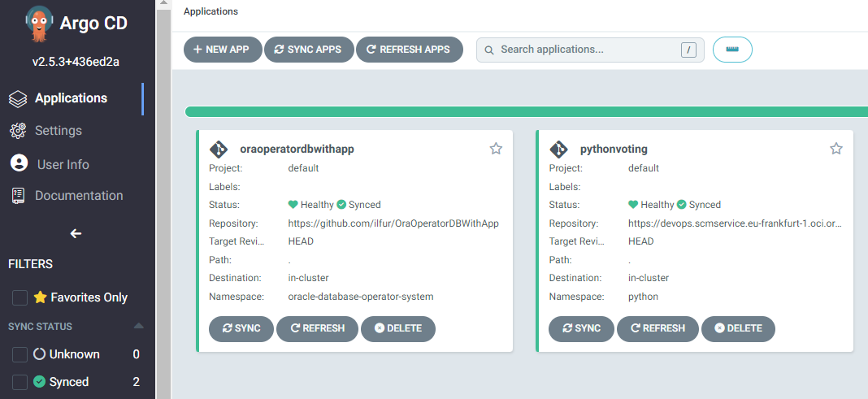This screenshot has width=868, height=399.
Task: Click the Applications layers icon
Action: click(x=18, y=99)
